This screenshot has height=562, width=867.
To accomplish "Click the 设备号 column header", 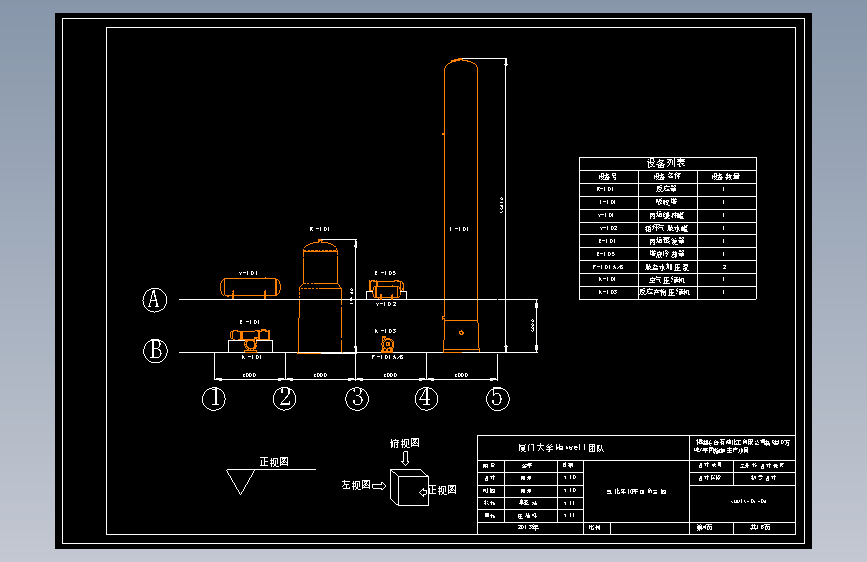I will [x=608, y=176].
